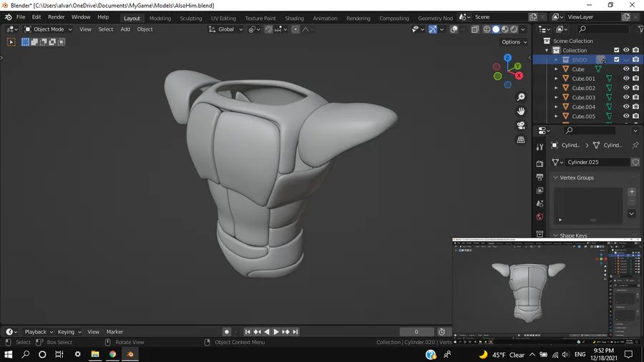Collapse the Vertex Groups panel
The height and width of the screenshot is (362, 644).
556,177
